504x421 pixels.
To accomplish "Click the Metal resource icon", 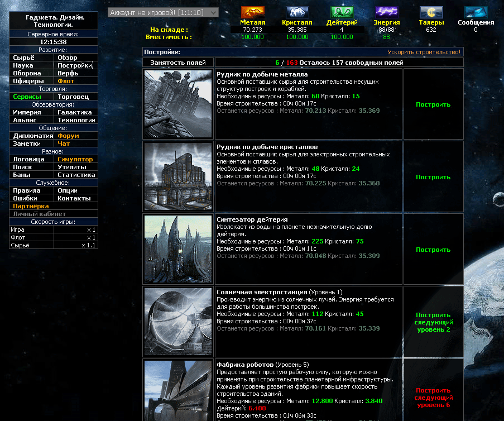I will coord(252,12).
